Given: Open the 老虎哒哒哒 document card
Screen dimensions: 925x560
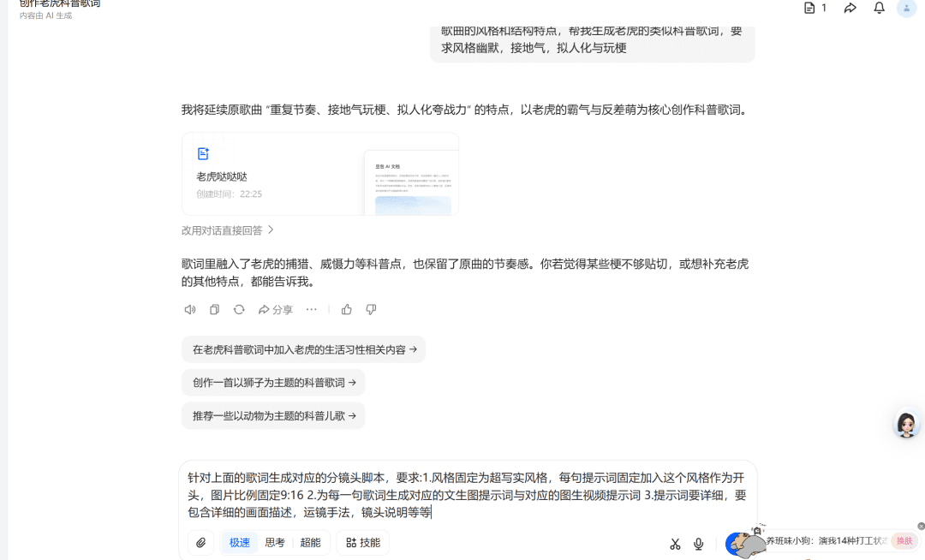Looking at the screenshot, I should click(319, 174).
